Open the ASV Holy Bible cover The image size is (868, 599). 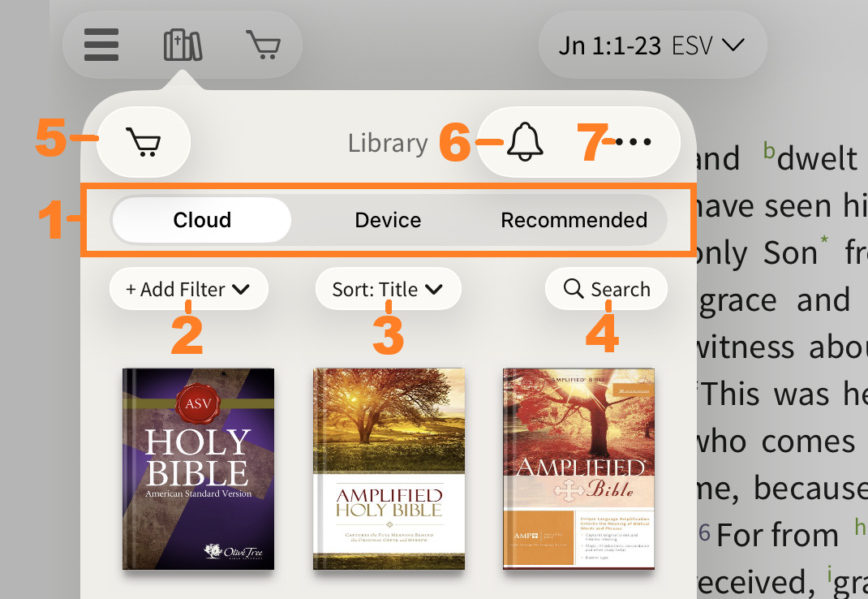pyautogui.click(x=198, y=468)
